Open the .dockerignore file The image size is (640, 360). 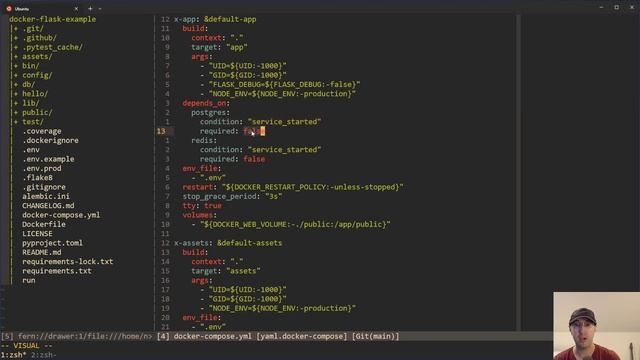tap(50, 140)
